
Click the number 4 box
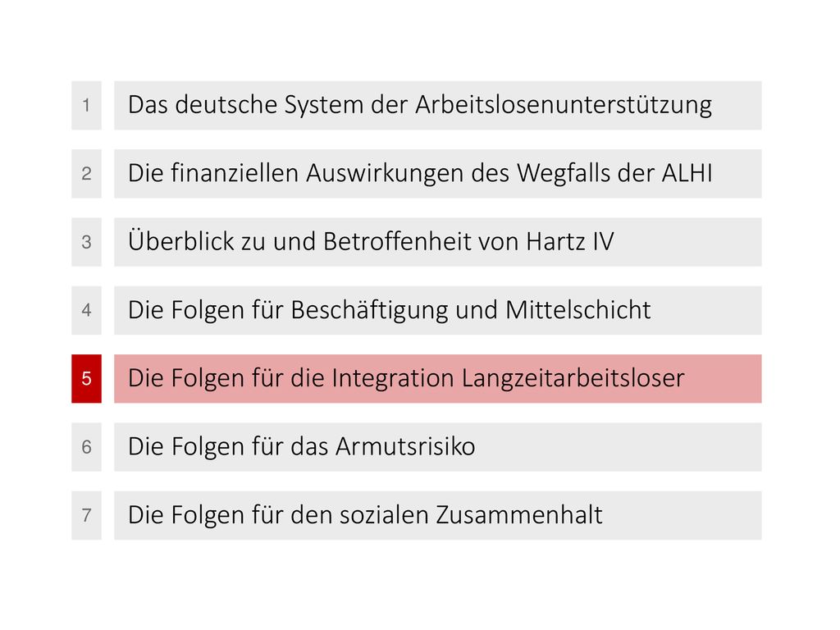coord(86,310)
